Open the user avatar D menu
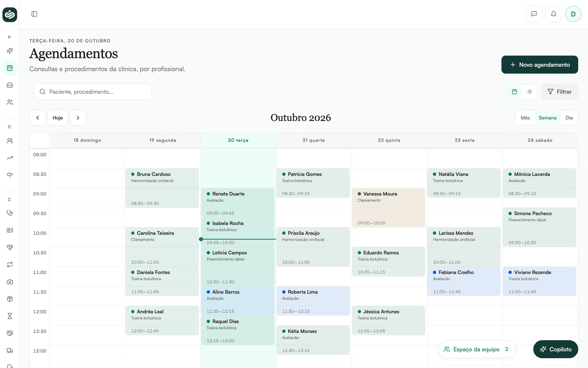 (573, 14)
